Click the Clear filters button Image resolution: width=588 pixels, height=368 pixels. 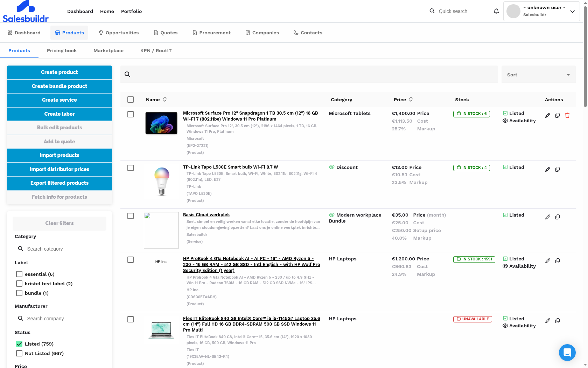(59, 223)
